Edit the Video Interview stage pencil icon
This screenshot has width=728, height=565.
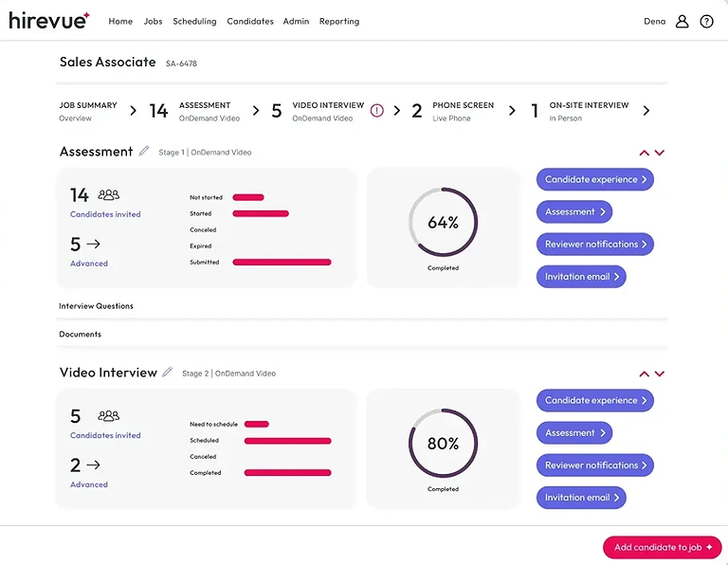(167, 372)
